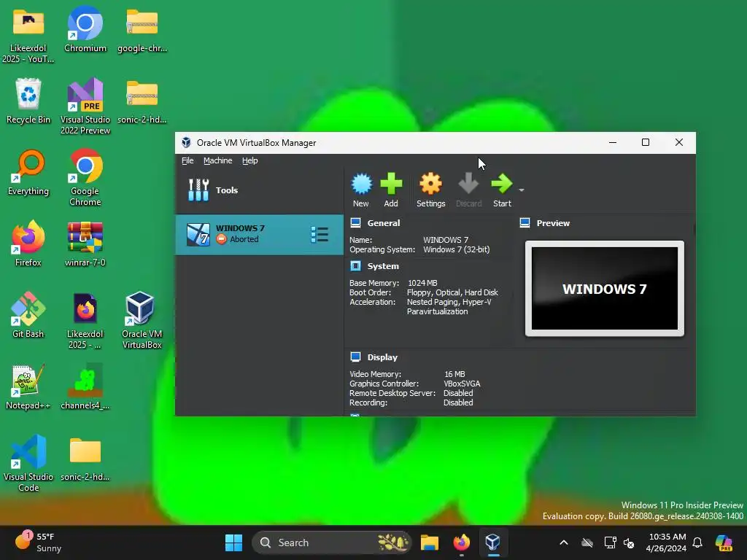Click the Display section header

tap(382, 357)
